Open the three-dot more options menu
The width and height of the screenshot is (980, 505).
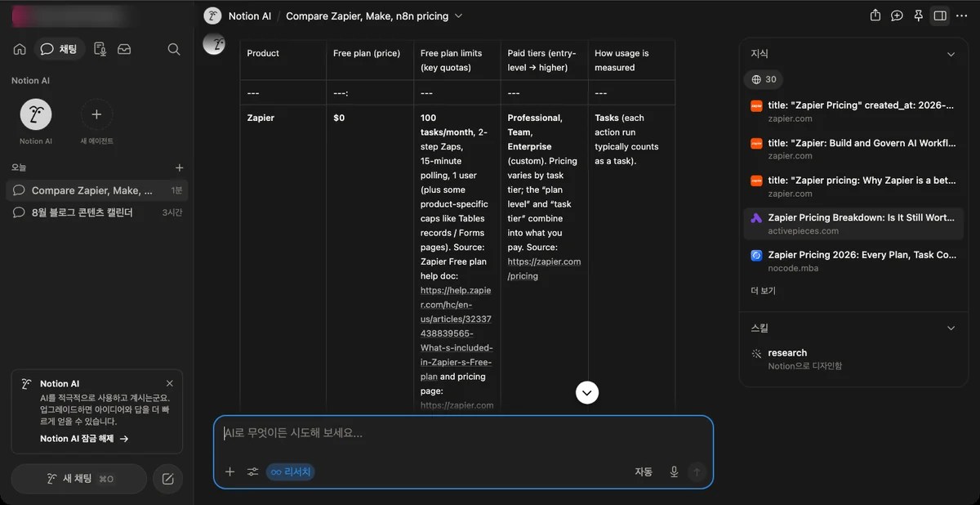(961, 16)
